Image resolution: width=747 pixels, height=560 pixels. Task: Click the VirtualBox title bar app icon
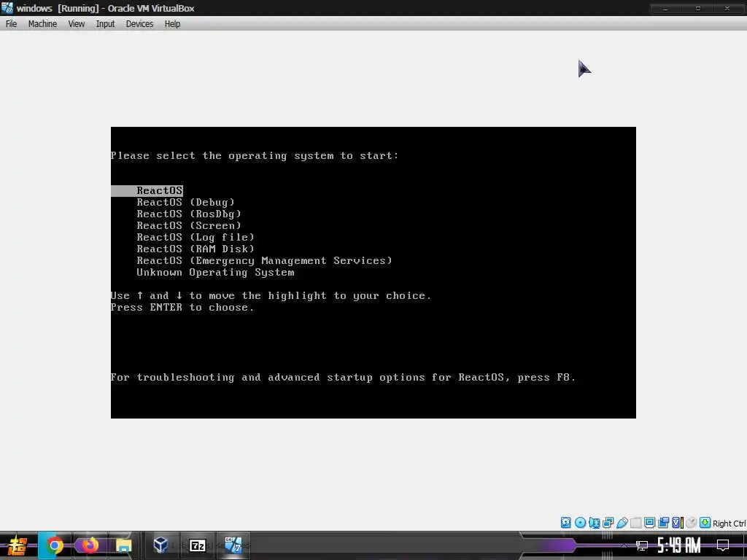(x=7, y=8)
